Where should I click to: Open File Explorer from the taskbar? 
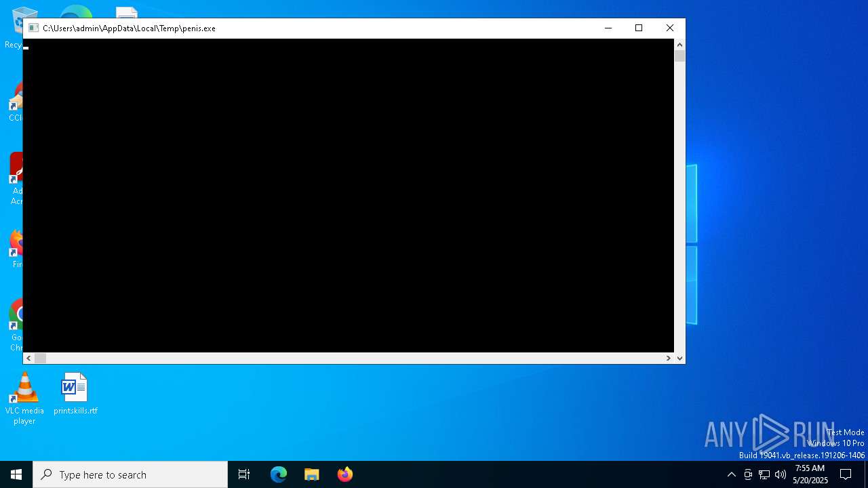pos(312,474)
